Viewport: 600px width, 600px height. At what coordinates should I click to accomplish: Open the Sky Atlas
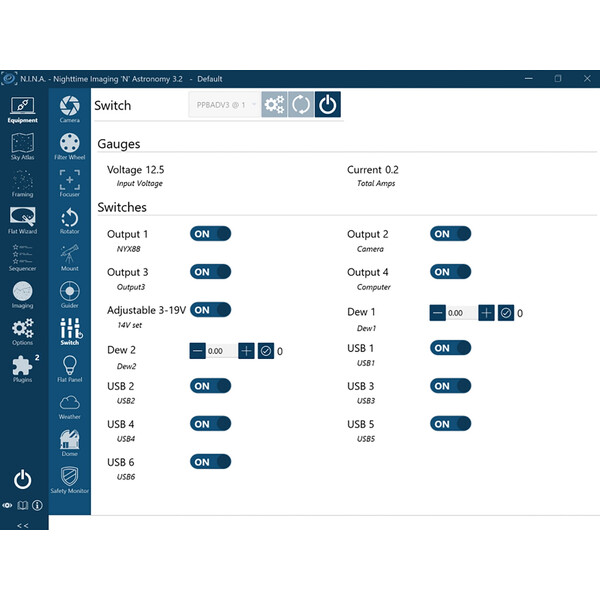coord(23,147)
